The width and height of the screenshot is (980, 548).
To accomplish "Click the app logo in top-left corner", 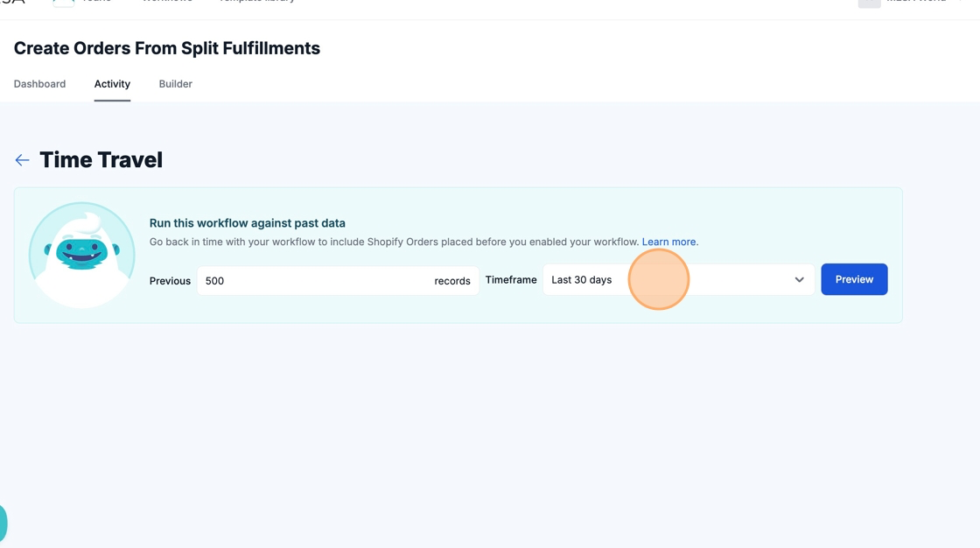I will tap(13, 3).
